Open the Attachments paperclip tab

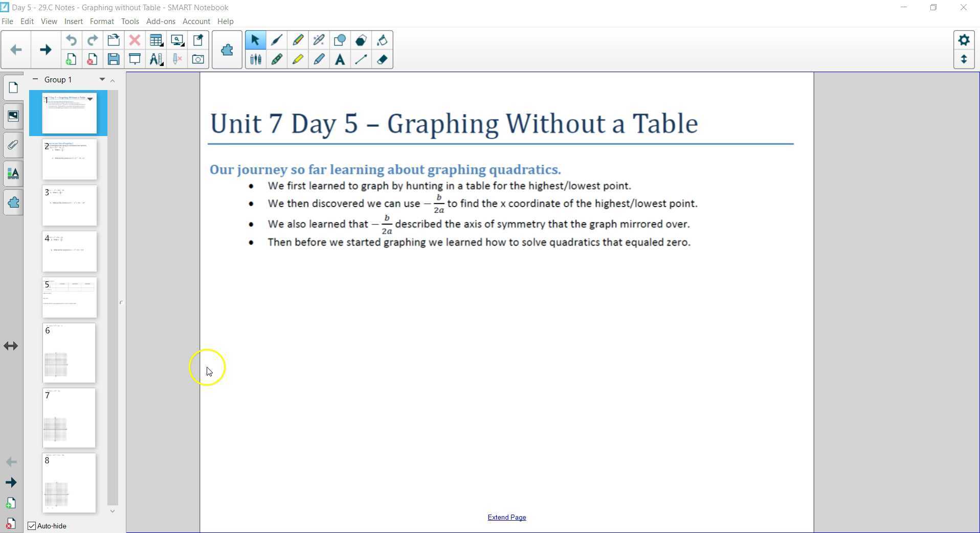click(13, 145)
